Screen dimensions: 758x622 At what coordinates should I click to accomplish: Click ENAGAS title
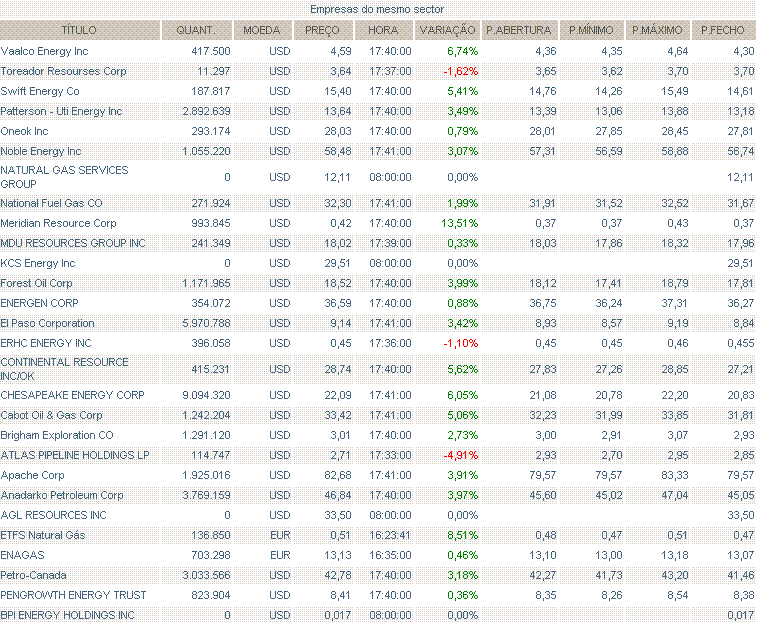click(22, 555)
